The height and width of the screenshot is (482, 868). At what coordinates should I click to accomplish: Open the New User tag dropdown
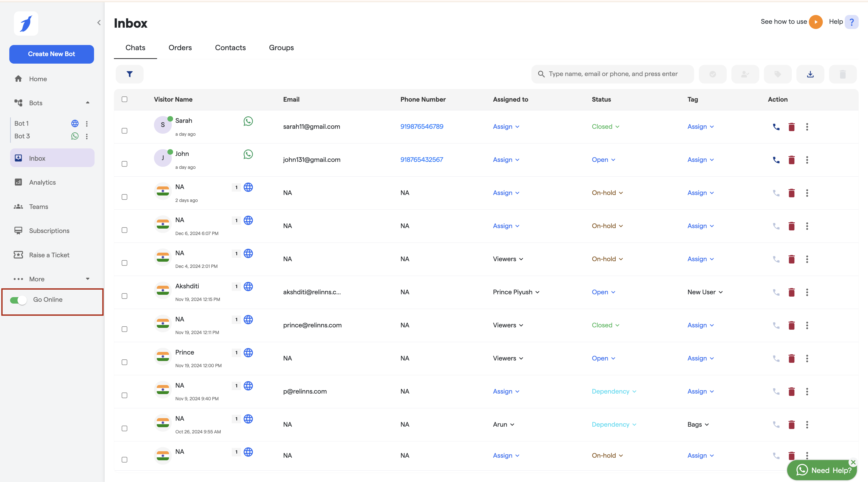(704, 292)
